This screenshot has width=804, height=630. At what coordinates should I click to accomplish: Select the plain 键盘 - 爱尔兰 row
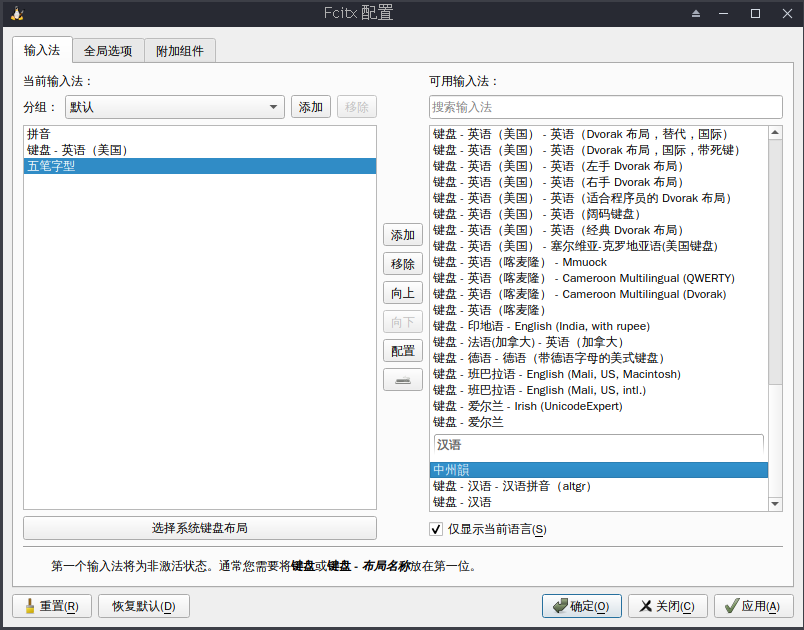click(599, 422)
